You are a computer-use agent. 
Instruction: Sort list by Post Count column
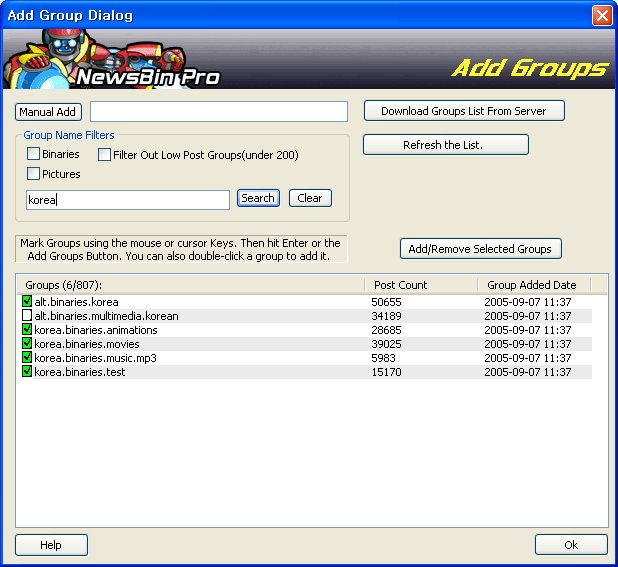[x=418, y=285]
